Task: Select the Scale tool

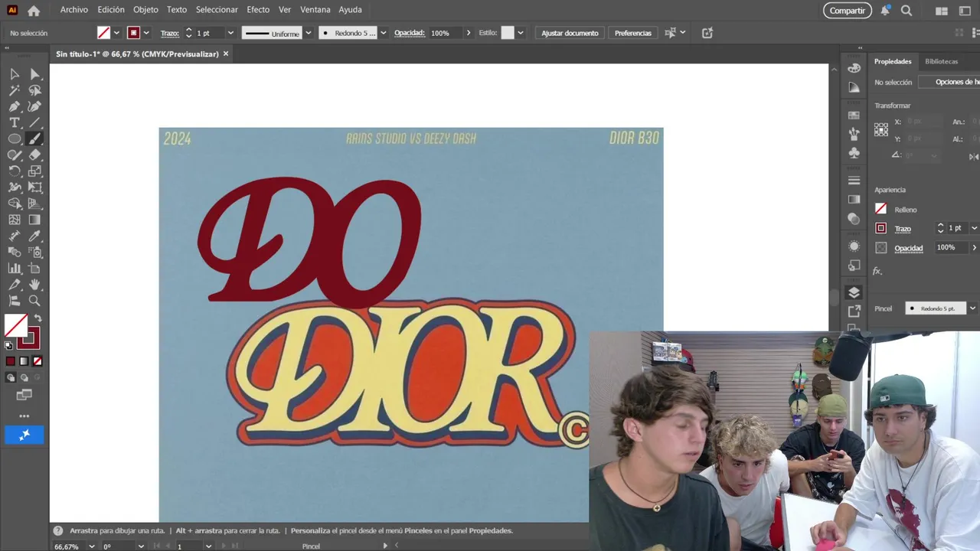Action: click(34, 171)
